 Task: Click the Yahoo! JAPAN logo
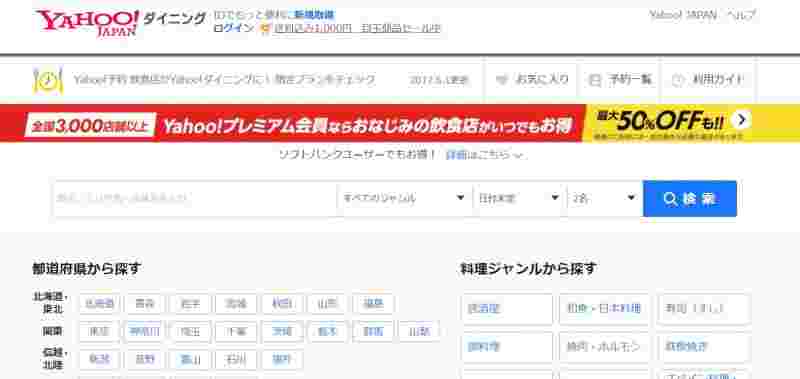coord(87,22)
